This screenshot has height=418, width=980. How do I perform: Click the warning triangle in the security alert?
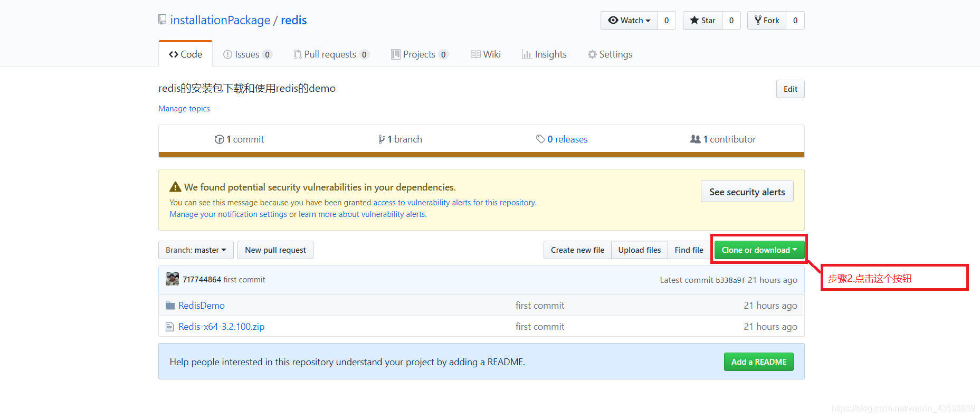(175, 187)
